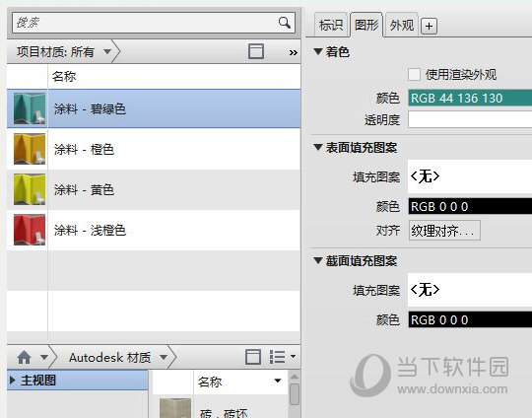
Task: Select the 涂料 - 橙色 name text
Action: tap(84, 149)
